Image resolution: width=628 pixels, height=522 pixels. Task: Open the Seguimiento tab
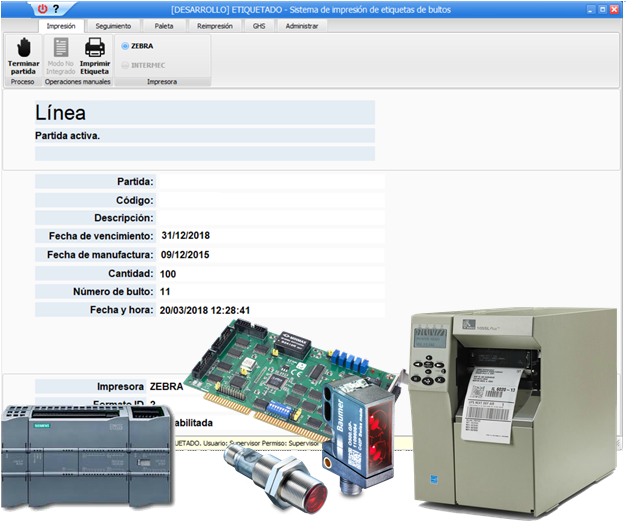[113, 26]
